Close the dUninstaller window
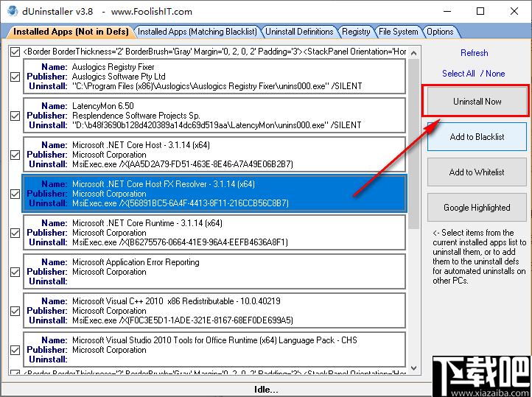Screen dimensions: 532x397 click(514, 11)
